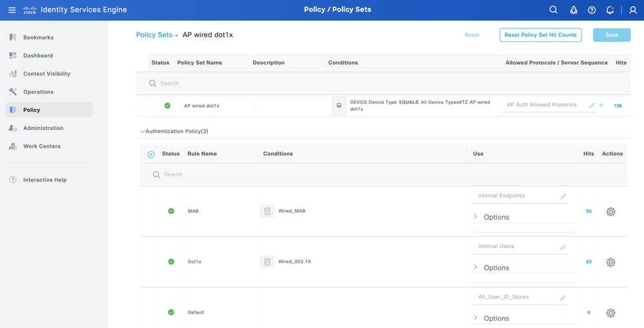Click the Reset link
This screenshot has height=328, width=644.
tap(472, 35)
